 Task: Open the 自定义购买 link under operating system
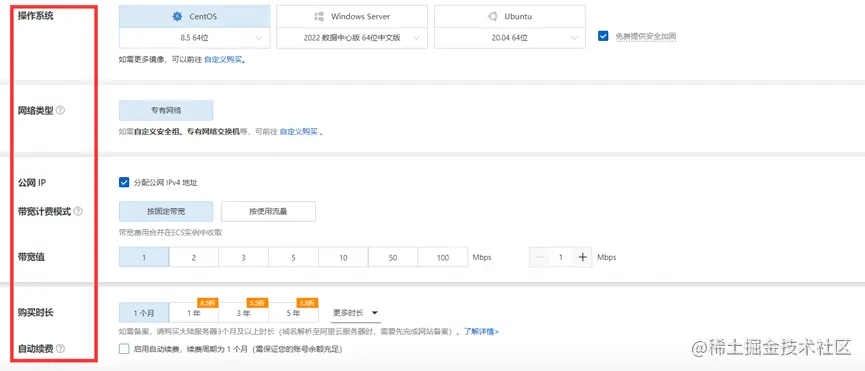(223, 60)
